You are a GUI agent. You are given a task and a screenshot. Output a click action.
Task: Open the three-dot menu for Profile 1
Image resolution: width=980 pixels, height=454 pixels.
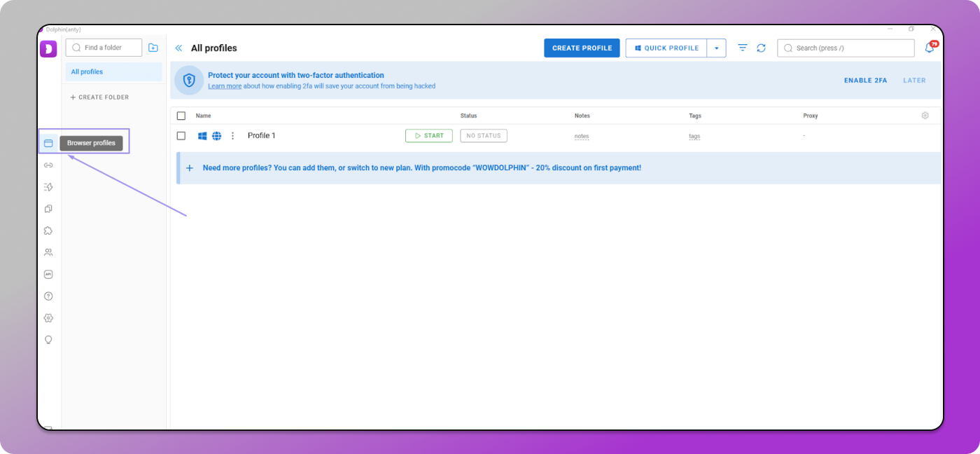tap(232, 135)
